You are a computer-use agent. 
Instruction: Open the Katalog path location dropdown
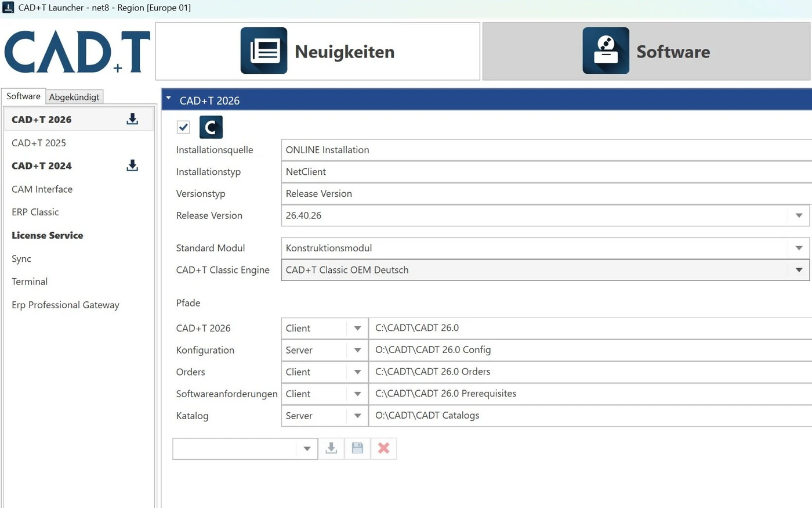[x=357, y=416]
